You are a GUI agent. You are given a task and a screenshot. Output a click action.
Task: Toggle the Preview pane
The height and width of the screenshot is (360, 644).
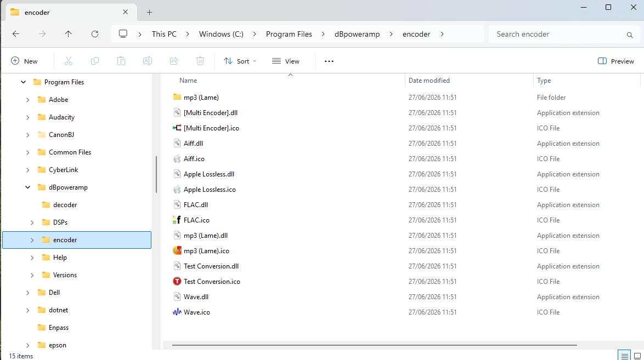click(616, 61)
